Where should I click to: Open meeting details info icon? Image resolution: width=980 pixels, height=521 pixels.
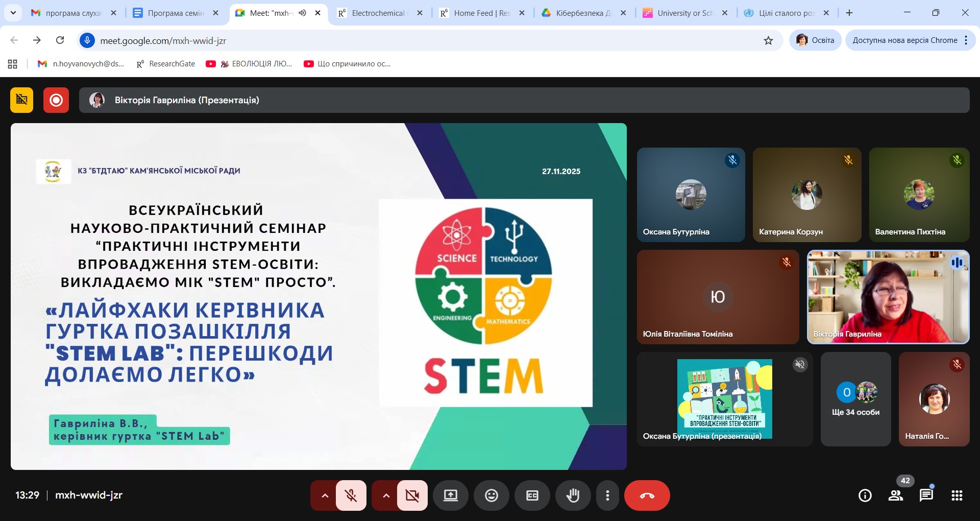click(865, 495)
